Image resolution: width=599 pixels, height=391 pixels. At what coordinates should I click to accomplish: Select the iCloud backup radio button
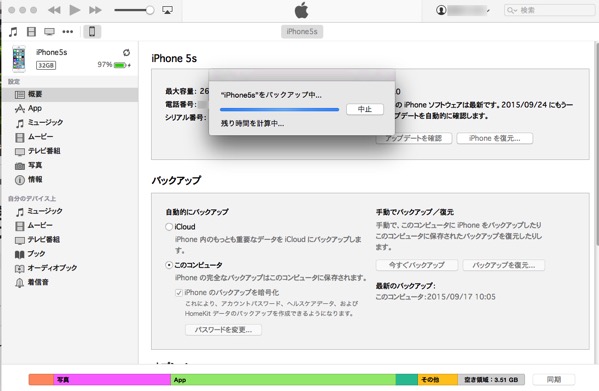[x=169, y=227]
